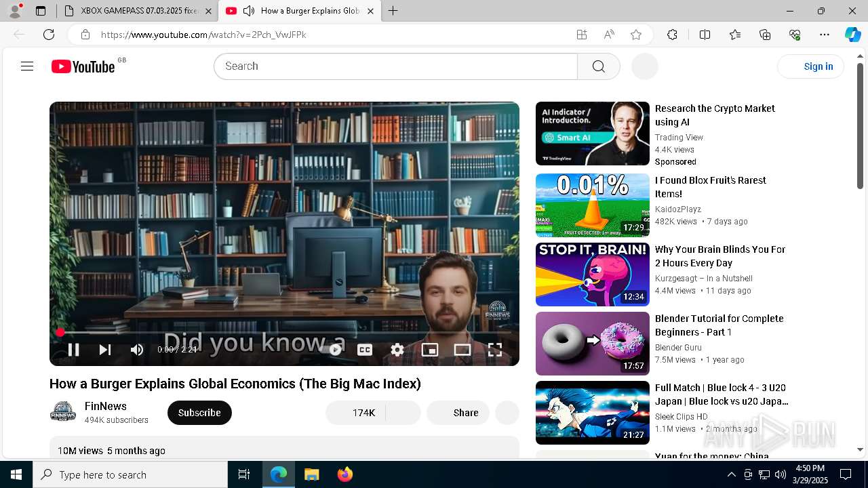
Task: Click the taskbar search box
Action: (130, 474)
